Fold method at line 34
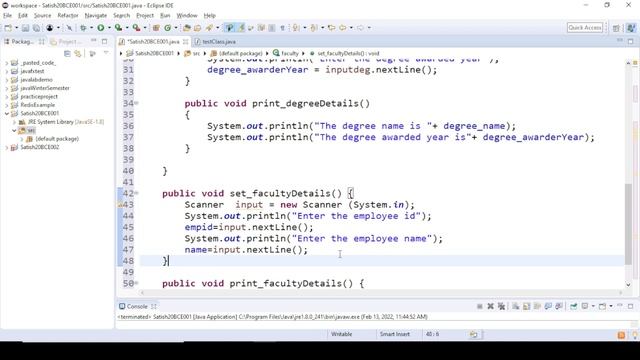Viewport: 640px width, 360px height. coord(137,103)
